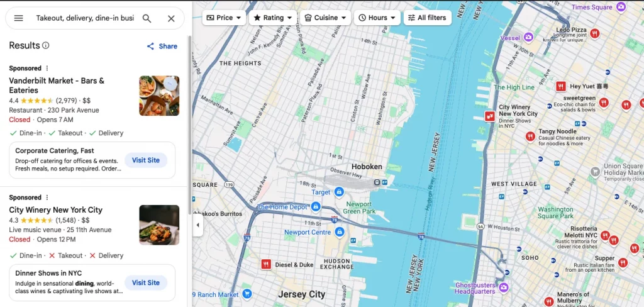Select Ledo Pizza restaurant pin
This screenshot has width=644, height=307.
[595, 33]
